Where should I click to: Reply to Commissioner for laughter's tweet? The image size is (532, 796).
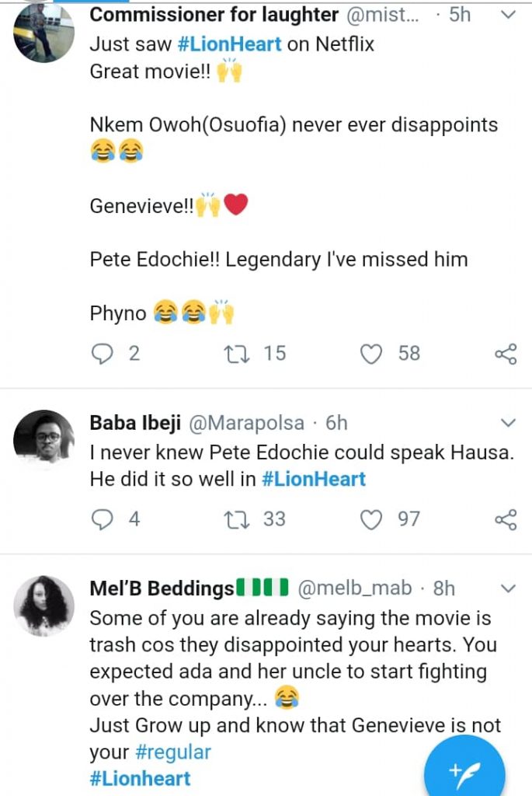click(103, 354)
